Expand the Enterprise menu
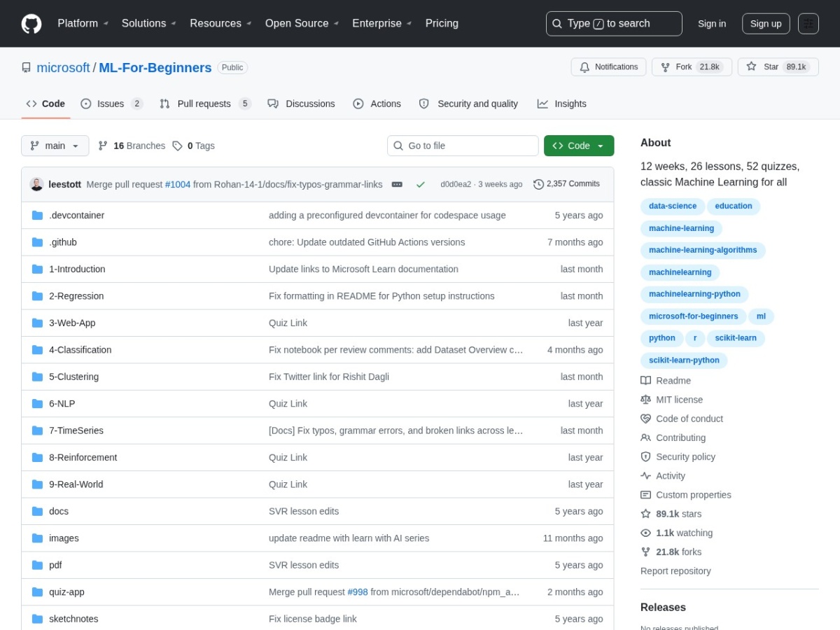The image size is (840, 630). tap(381, 23)
